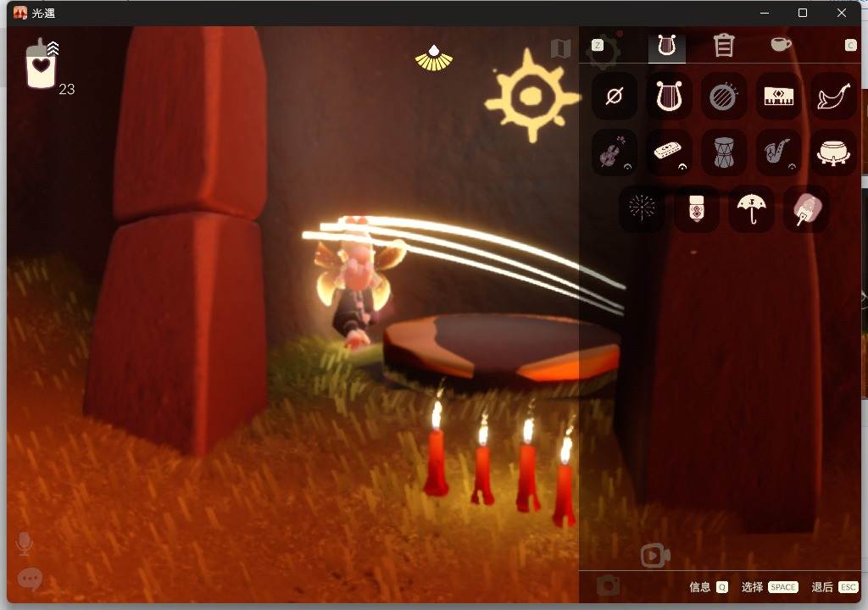Start video recording with camcorder icon
This screenshot has height=610, width=868.
coord(655,556)
